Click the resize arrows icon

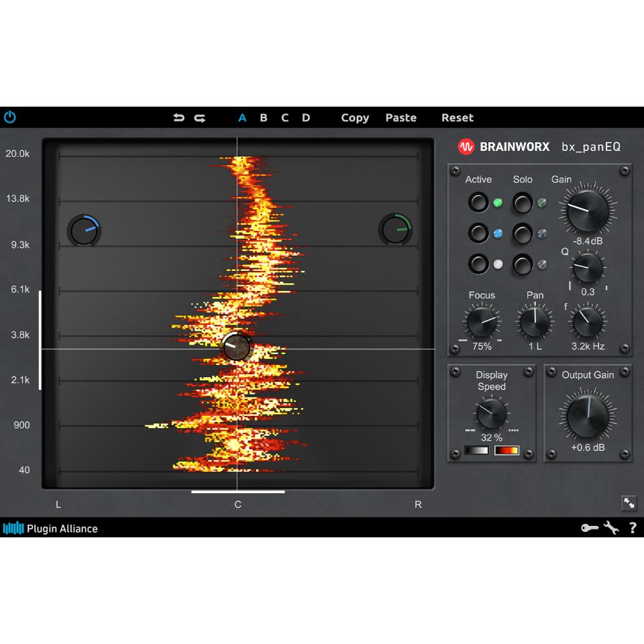(x=629, y=502)
